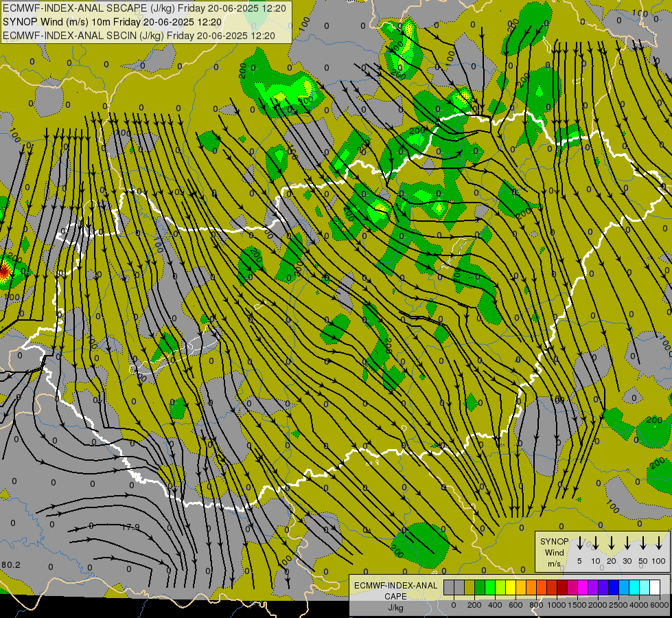The height and width of the screenshot is (618, 672).
Task: Click the 10 m/s wind arrow in legend
Action: (596, 543)
